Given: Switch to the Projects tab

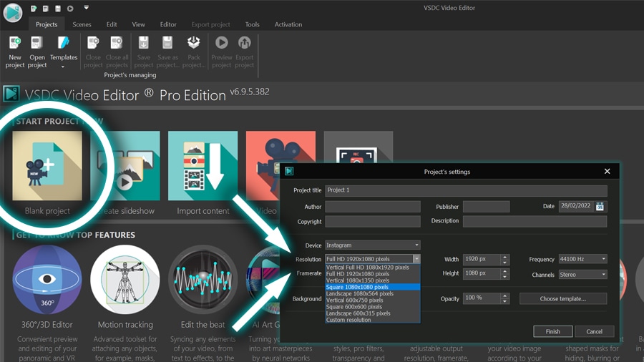Looking at the screenshot, I should [47, 24].
